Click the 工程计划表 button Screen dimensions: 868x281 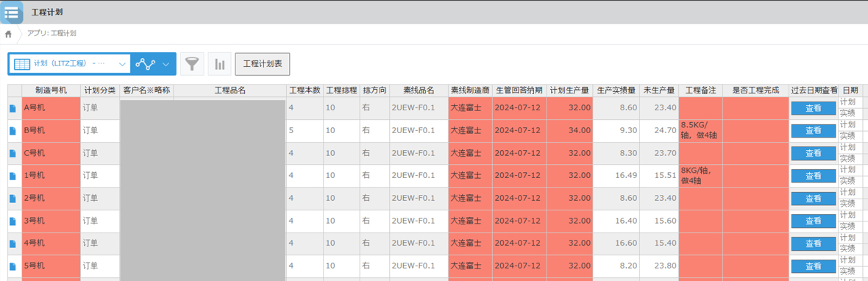pos(263,64)
